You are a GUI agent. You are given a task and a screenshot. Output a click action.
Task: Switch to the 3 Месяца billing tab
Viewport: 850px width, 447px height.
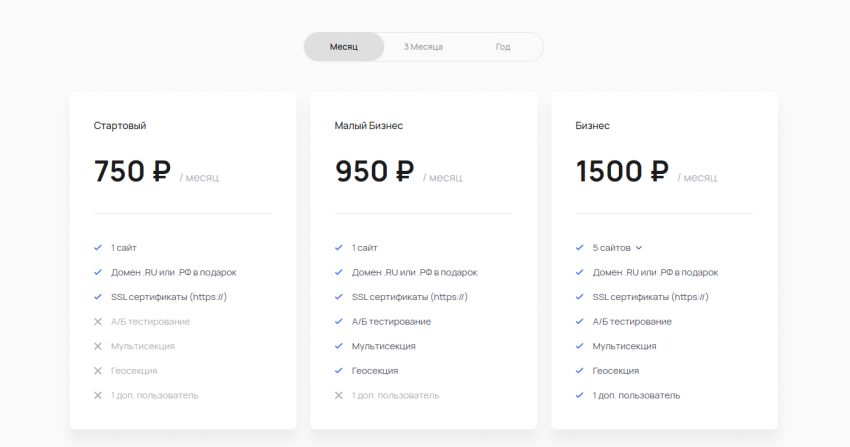[423, 47]
